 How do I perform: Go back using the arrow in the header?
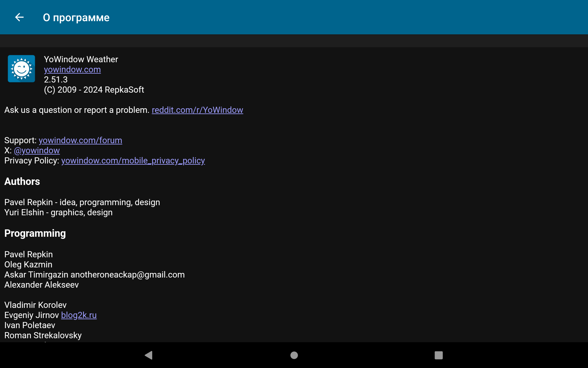19,17
